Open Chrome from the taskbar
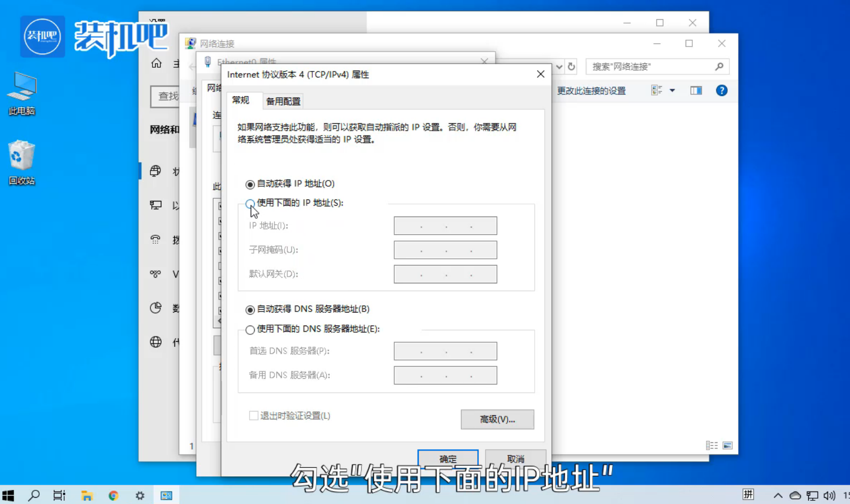Image resolution: width=850 pixels, height=504 pixels. 113,495
